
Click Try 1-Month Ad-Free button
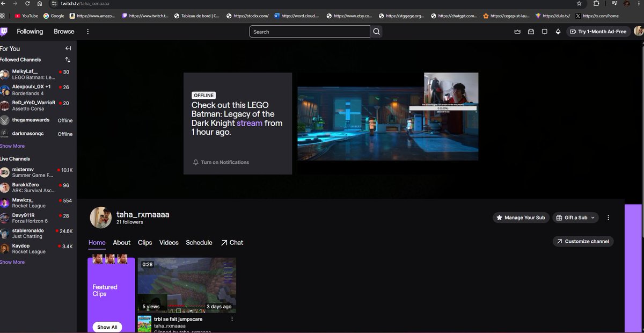coord(598,32)
